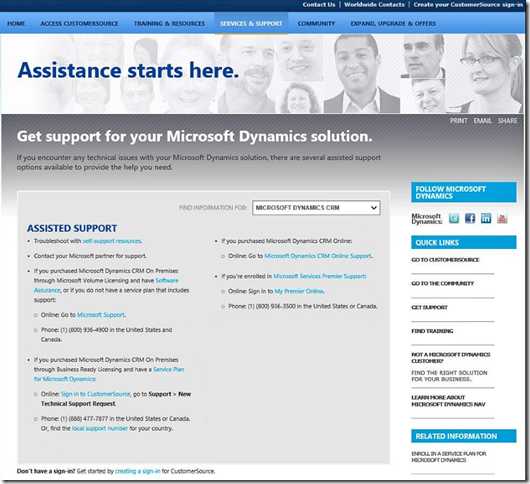Screen dimensions: 530x484
Task: Click the Quick Links header
Action: point(464,243)
